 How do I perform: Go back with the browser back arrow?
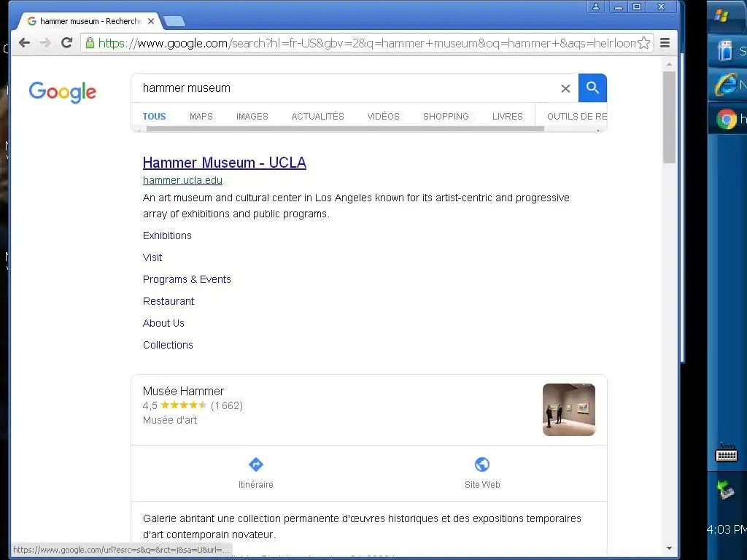point(24,43)
